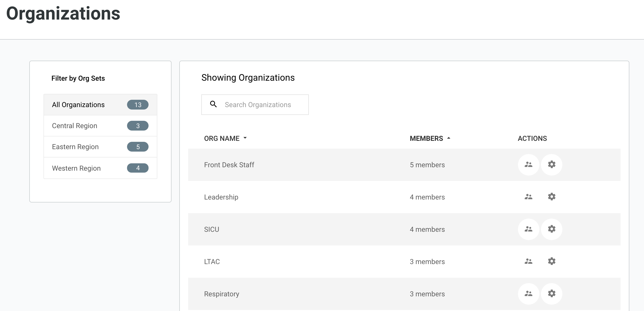Viewport: 644px width, 311px height.
Task: Click the 13 count badge
Action: (x=138, y=105)
